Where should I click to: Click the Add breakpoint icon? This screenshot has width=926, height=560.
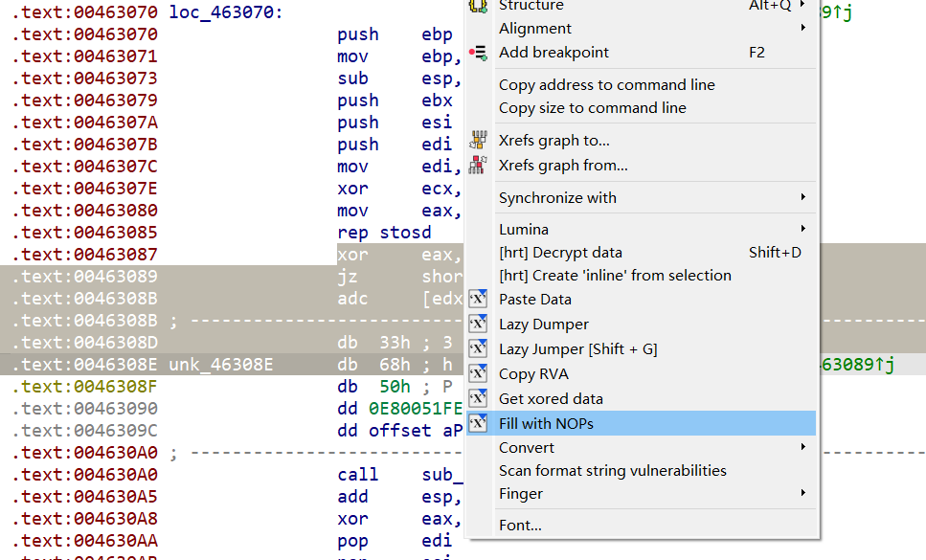click(x=479, y=53)
